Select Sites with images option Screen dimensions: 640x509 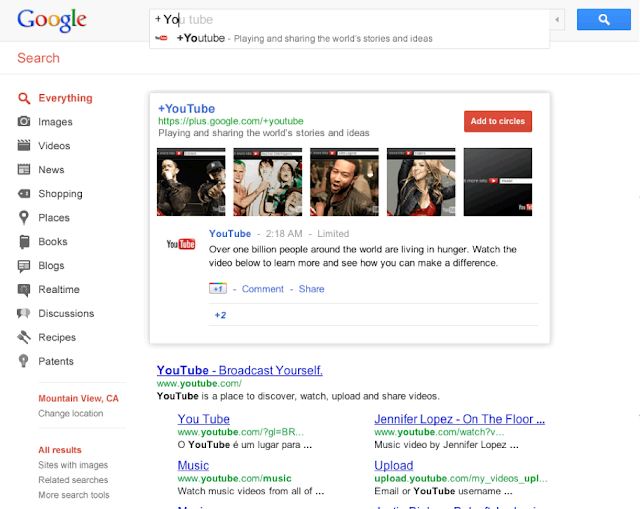[x=73, y=465]
